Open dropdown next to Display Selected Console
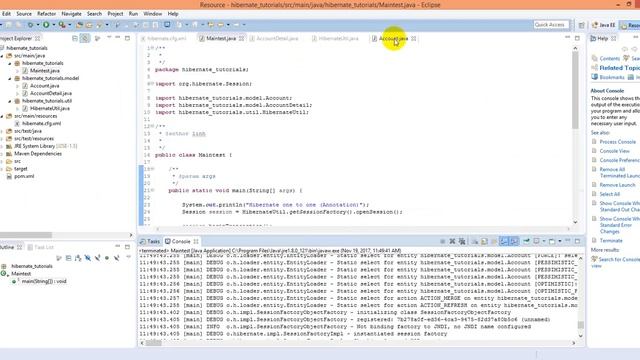 click(544, 241)
